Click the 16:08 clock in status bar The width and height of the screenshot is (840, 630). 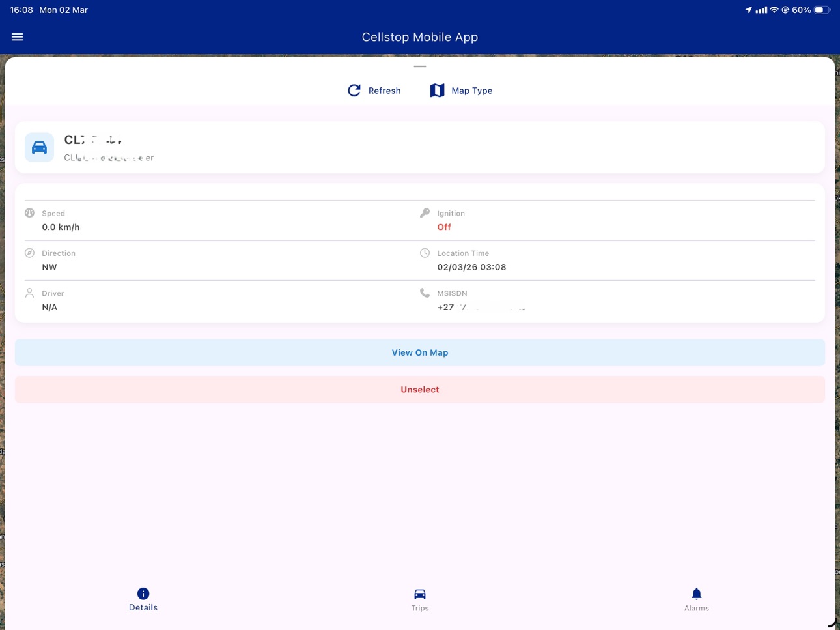pyautogui.click(x=21, y=10)
